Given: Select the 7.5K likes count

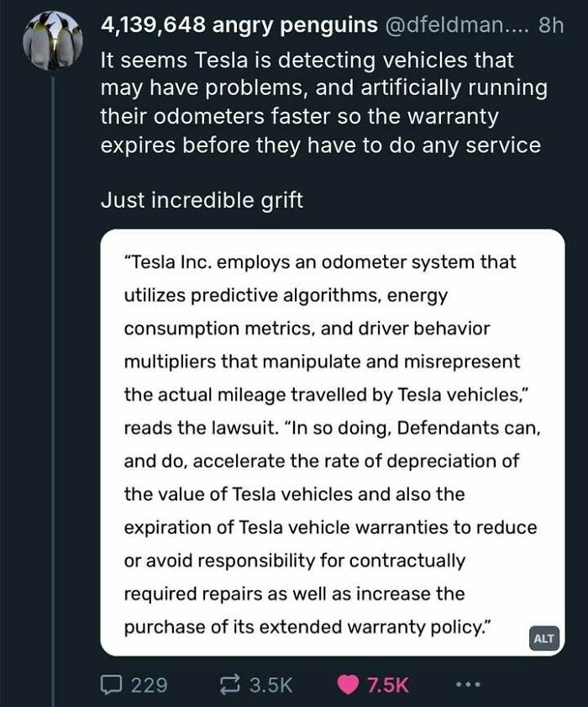Looking at the screenshot, I should point(388,685).
